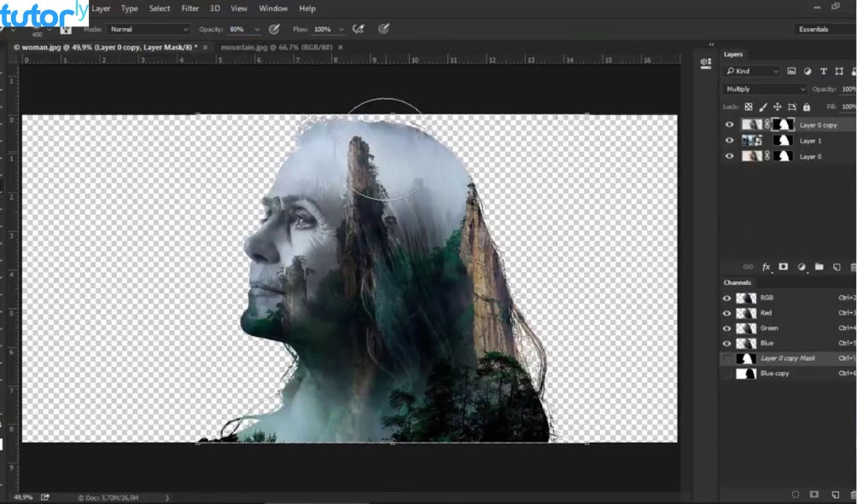Open the fx layer style menu
This screenshot has height=504, width=857.
767,267
